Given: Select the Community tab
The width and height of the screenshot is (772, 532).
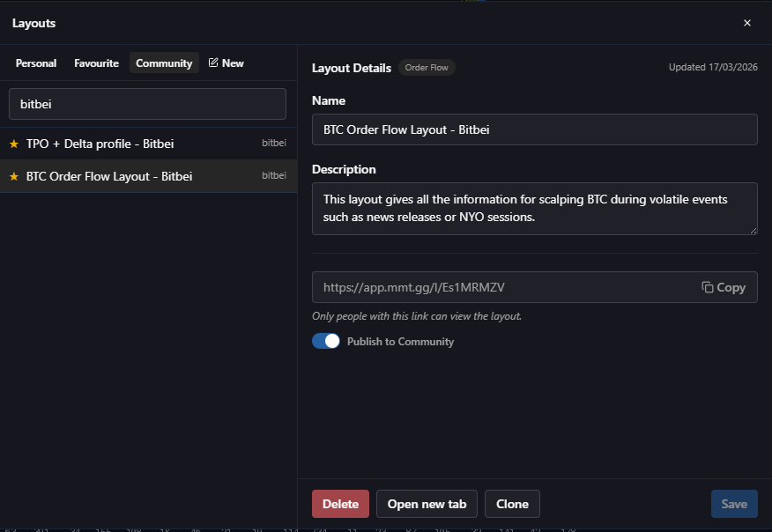Looking at the screenshot, I should [164, 63].
